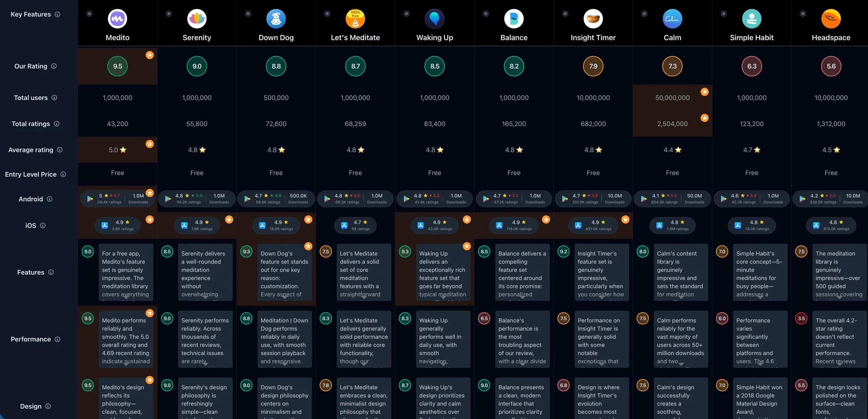Expand Medito's Features description
The image size is (868, 419).
(x=126, y=298)
